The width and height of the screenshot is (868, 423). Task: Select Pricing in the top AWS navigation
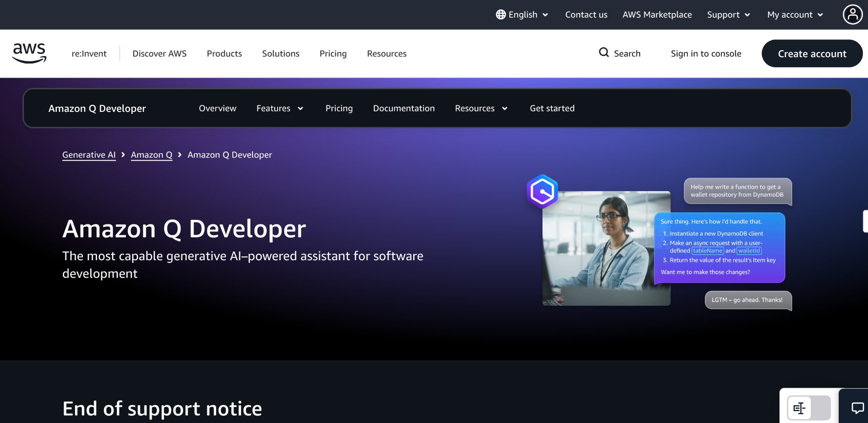click(333, 53)
